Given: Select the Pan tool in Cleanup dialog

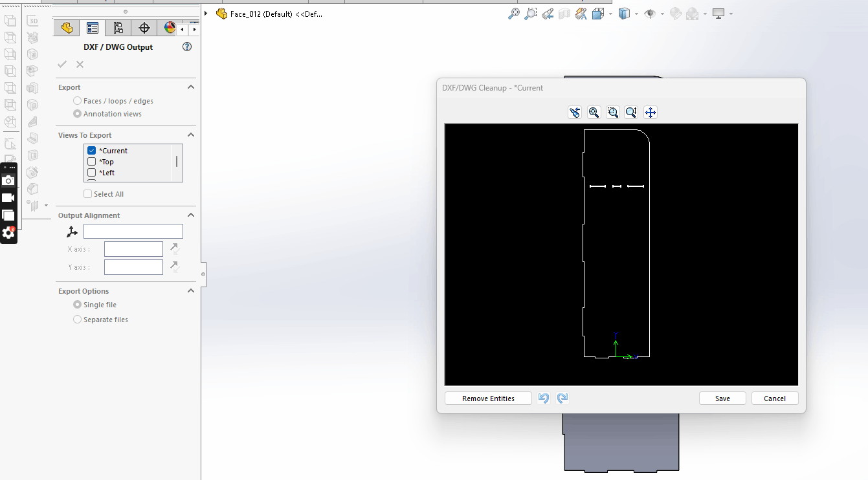Looking at the screenshot, I should tap(650, 113).
